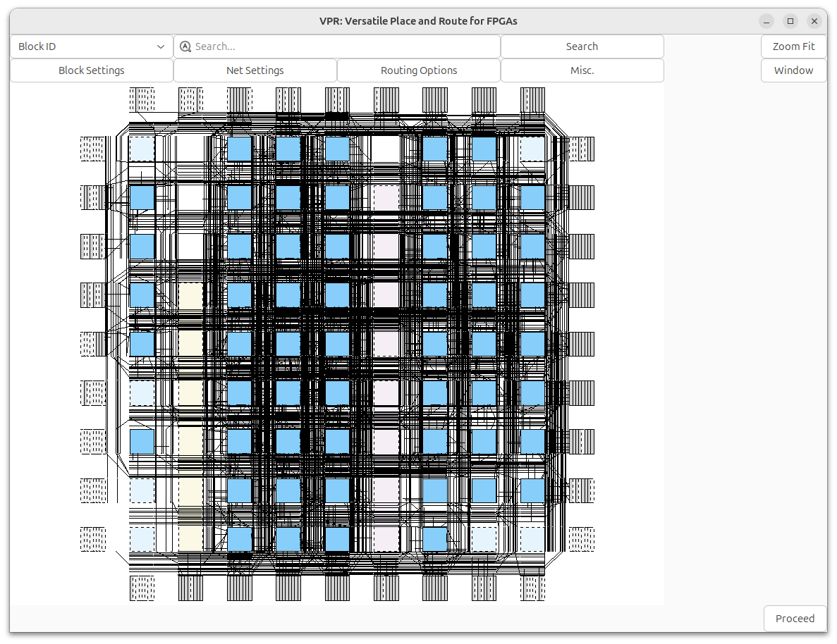Minimize the VPR window
837x644 pixels.
coord(766,21)
